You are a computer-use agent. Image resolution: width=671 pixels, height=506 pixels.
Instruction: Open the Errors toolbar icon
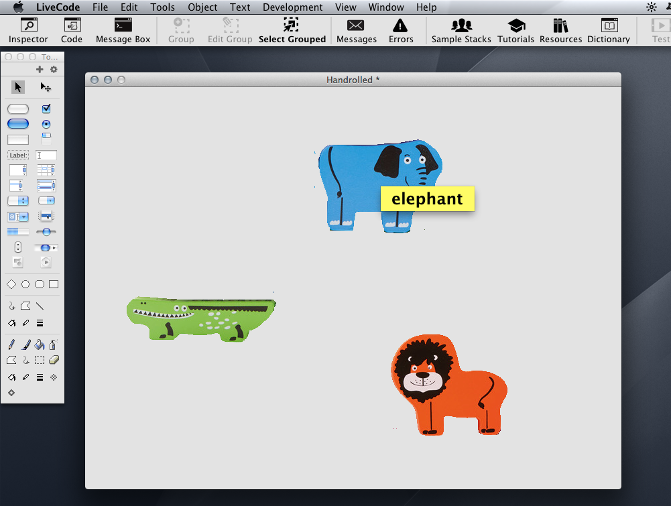click(x=400, y=30)
